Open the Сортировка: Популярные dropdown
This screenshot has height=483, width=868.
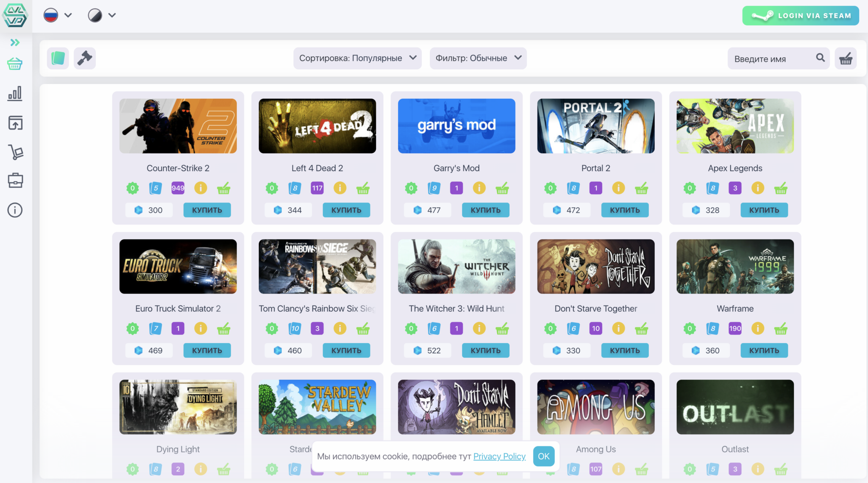coord(357,58)
